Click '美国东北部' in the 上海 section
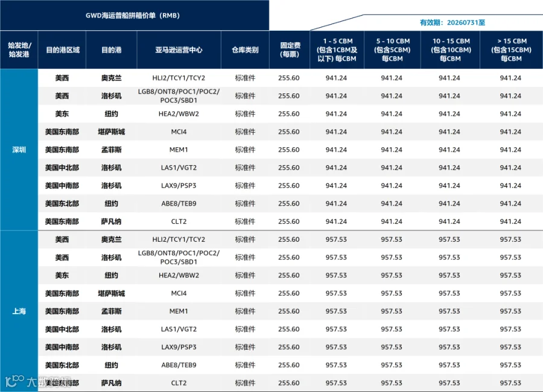This screenshot has width=543, height=392. [62, 365]
